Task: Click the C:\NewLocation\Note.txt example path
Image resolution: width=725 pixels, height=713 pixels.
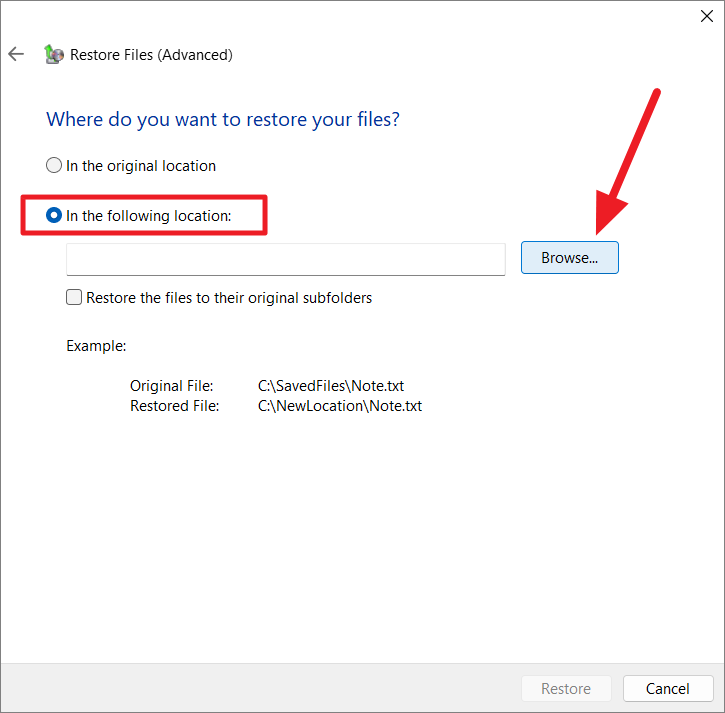Action: tap(340, 406)
